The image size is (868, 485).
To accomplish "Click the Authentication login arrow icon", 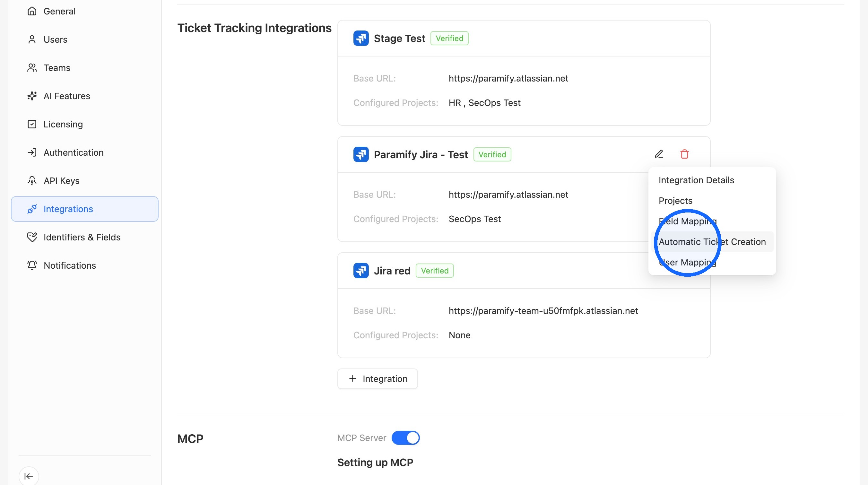I will 32,152.
